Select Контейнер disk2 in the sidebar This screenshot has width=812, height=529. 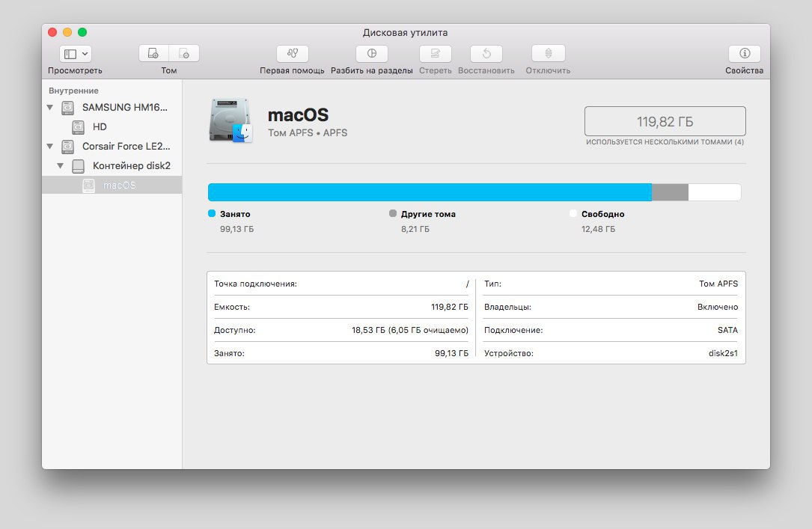click(112, 165)
